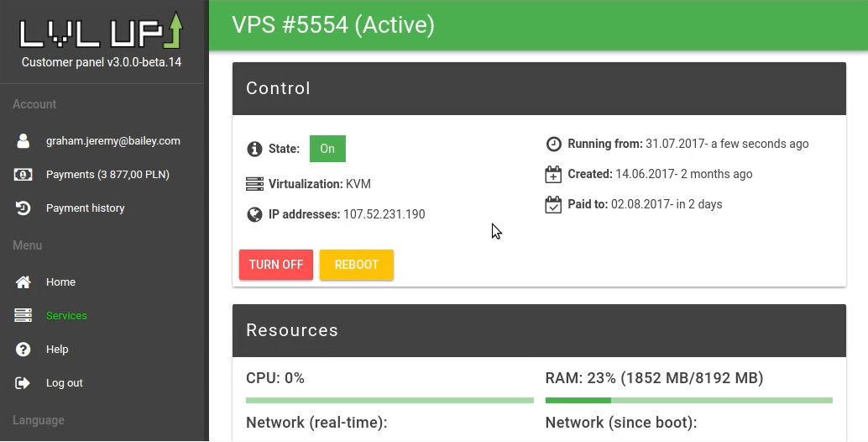Click the green On state badge

[x=327, y=149]
